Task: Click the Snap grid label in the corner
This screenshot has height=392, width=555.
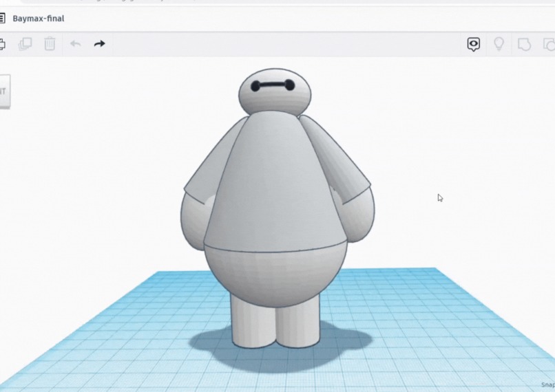Action: pyautogui.click(x=548, y=384)
